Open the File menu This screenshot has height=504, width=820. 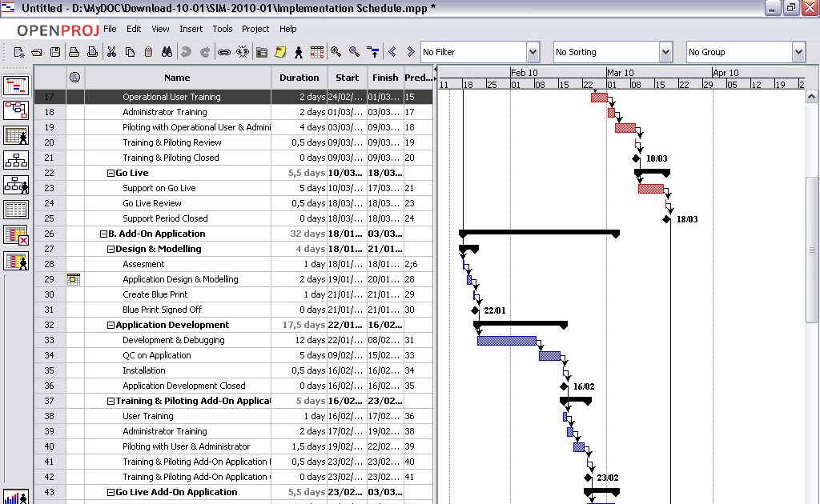pyautogui.click(x=110, y=29)
